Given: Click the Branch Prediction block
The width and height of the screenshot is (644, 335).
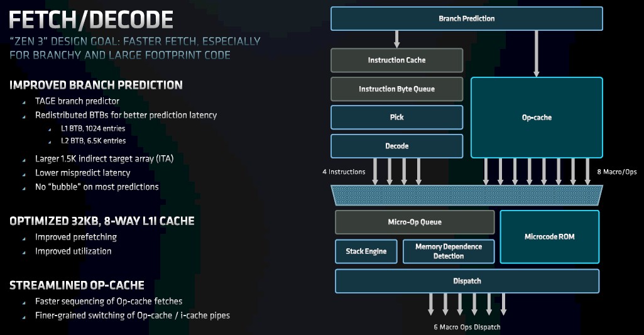Looking at the screenshot, I should 467,18.
